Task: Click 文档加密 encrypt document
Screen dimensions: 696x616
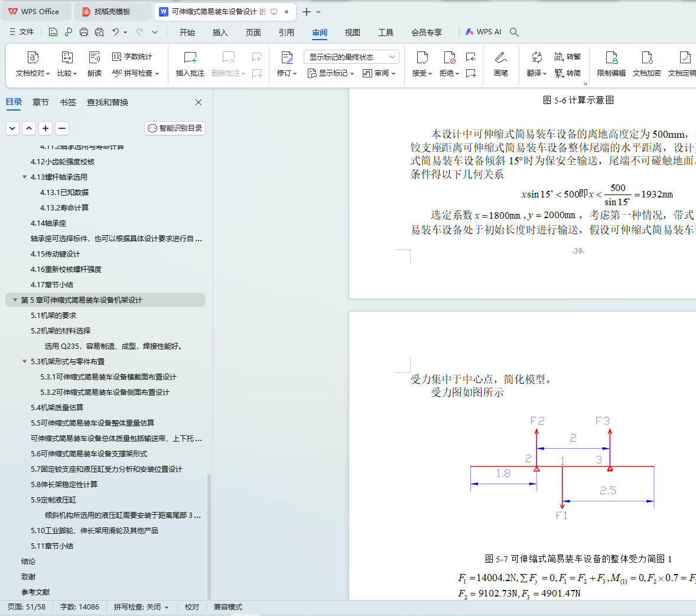Action: click(x=647, y=64)
